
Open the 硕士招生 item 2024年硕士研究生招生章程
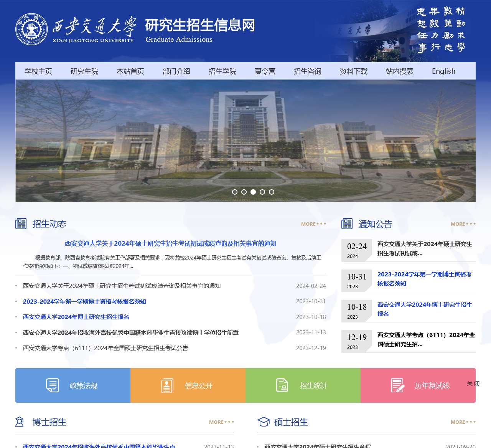pos(318,446)
